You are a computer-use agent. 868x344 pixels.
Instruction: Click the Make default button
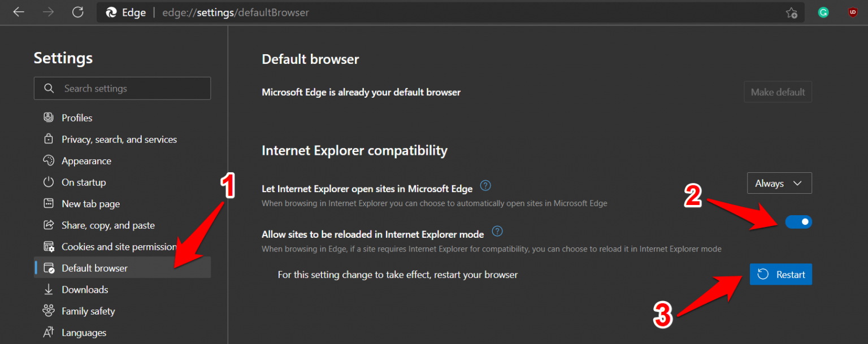pos(778,92)
